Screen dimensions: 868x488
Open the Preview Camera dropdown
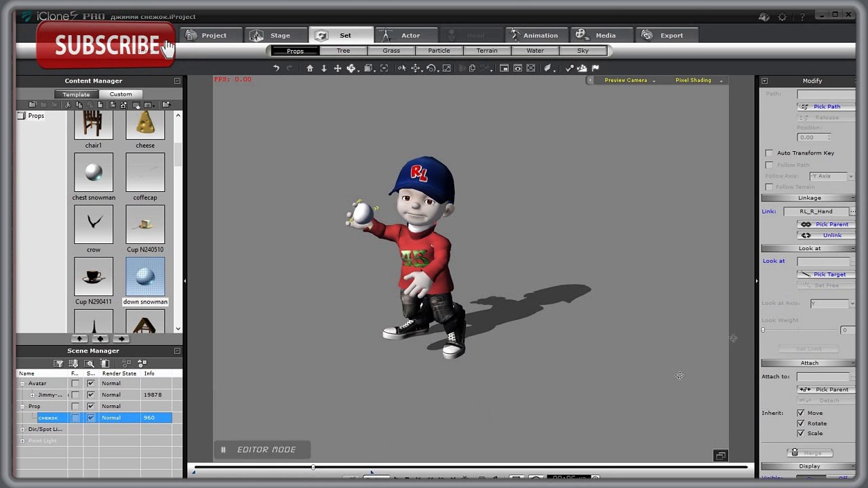point(629,81)
